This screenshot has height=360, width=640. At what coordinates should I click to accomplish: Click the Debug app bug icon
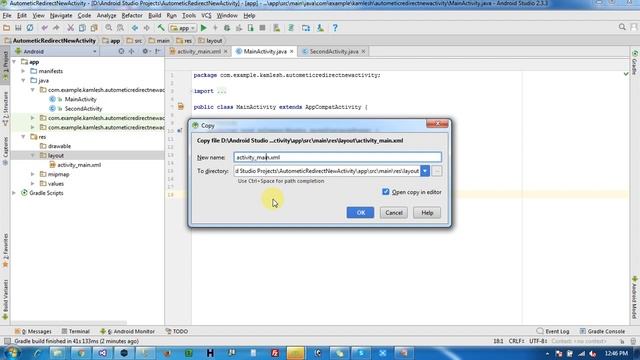[x=227, y=28]
